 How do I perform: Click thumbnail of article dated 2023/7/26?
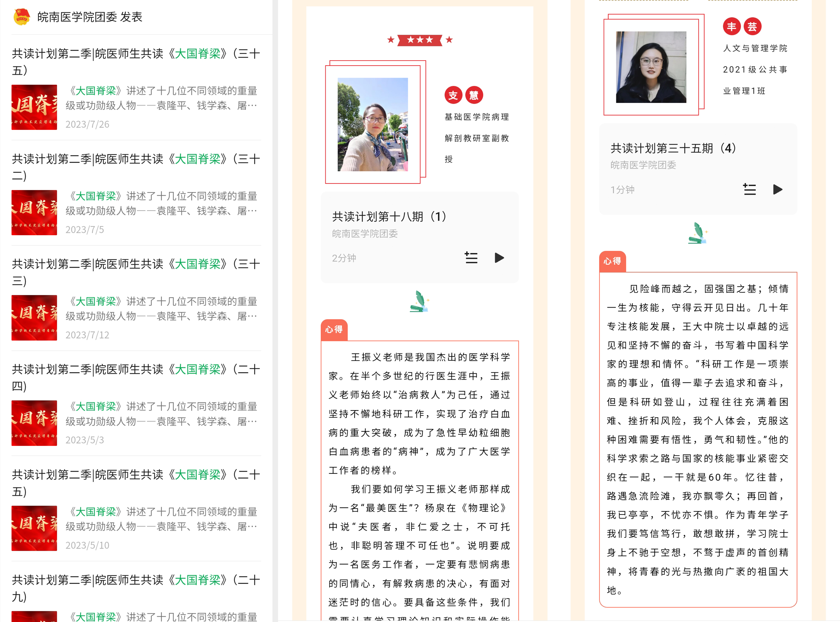[x=34, y=107]
